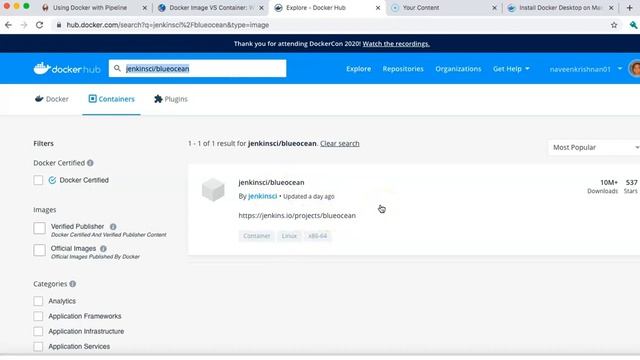Click the Categories info icon
This screenshot has width=640, height=360.
[73, 284]
